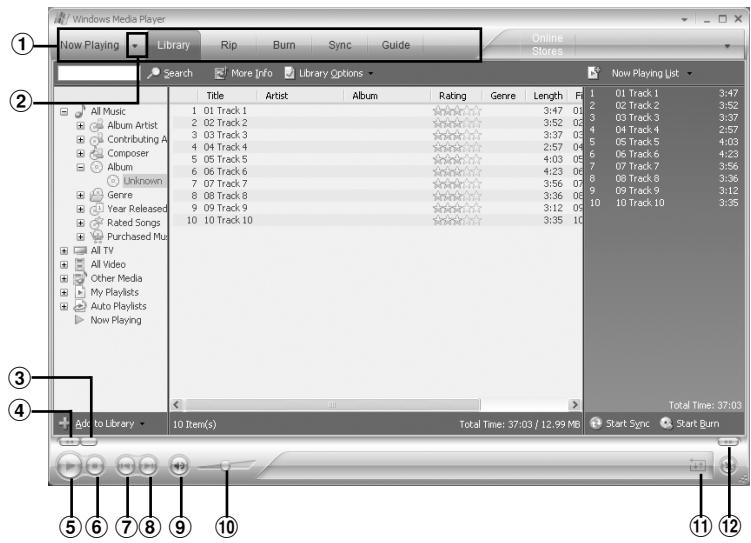Set the star rating for 07 Track 7
This screenshot has height=543, width=751.
456,184
